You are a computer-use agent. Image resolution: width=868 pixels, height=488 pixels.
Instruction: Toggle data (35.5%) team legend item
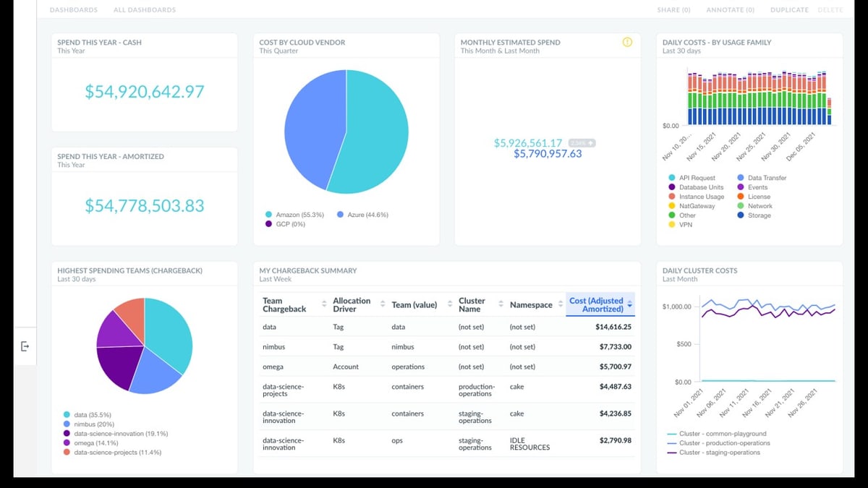87,415
